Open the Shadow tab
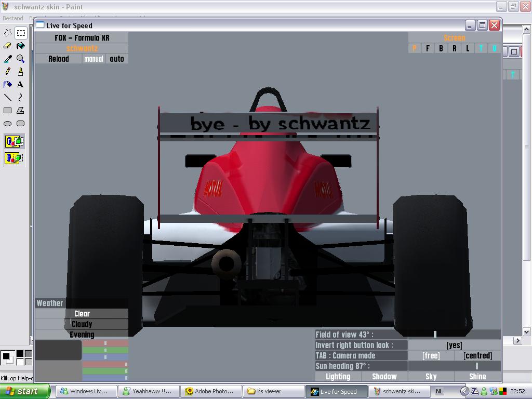The height and width of the screenshot is (399, 532). click(384, 377)
